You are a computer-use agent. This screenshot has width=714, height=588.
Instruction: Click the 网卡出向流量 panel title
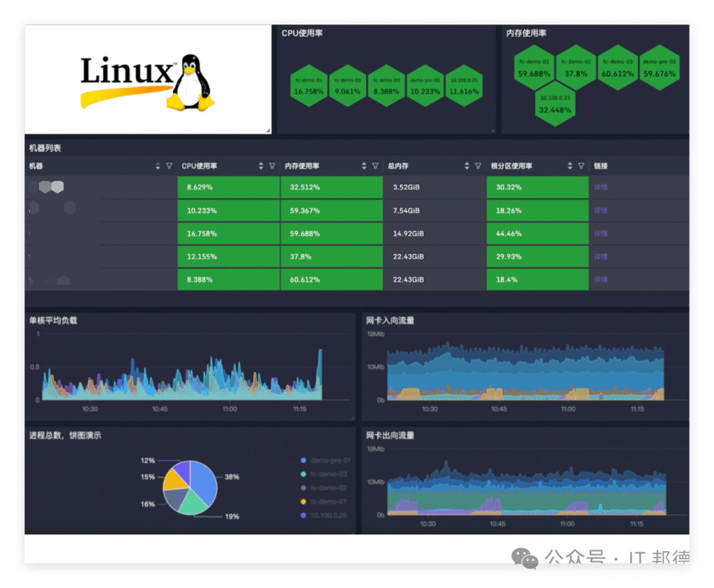[x=390, y=435]
